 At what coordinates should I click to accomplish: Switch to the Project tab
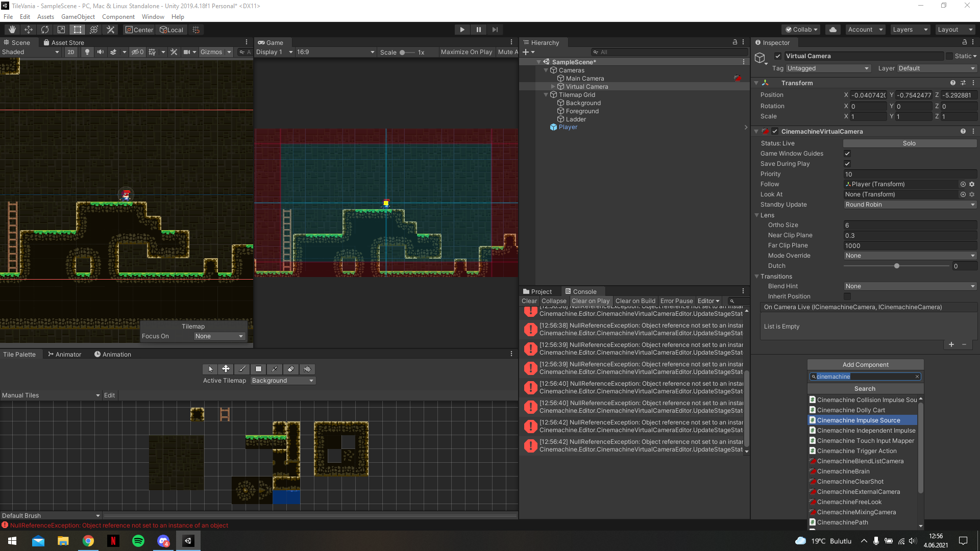click(537, 292)
